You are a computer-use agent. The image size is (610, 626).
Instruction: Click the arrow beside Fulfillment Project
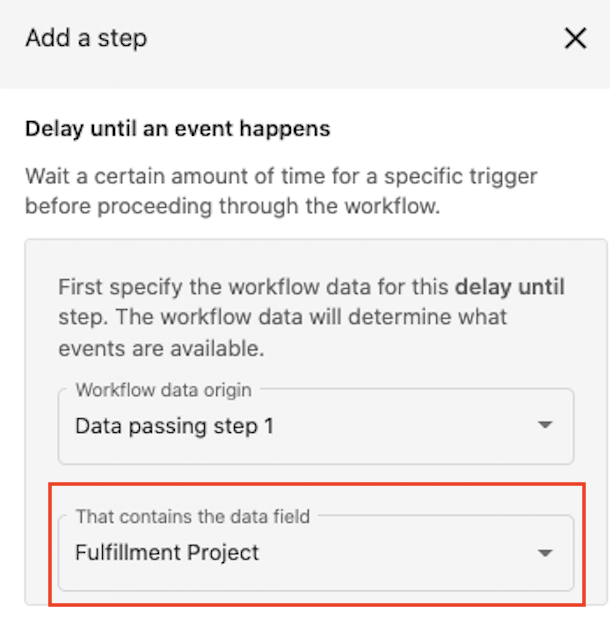(x=545, y=553)
